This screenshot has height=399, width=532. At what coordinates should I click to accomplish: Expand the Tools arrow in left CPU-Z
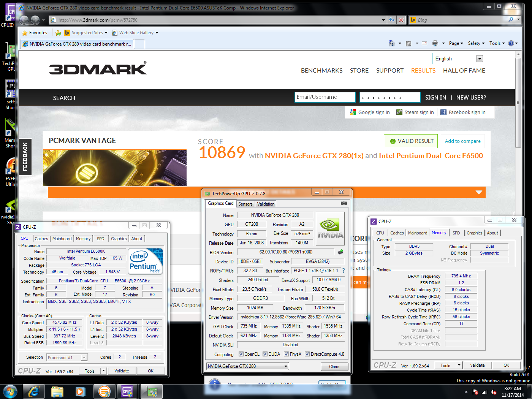pyautogui.click(x=103, y=371)
